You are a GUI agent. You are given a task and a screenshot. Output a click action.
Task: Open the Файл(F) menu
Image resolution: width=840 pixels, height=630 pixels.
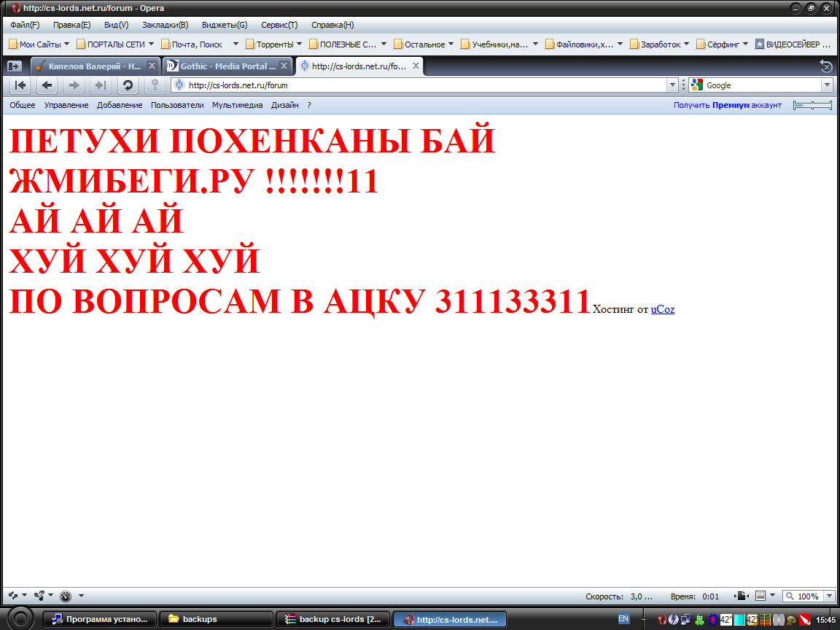coord(25,25)
